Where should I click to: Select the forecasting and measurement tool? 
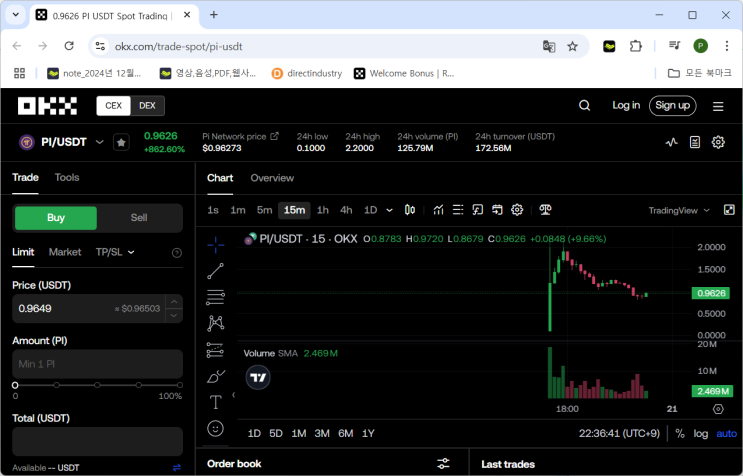click(216, 350)
